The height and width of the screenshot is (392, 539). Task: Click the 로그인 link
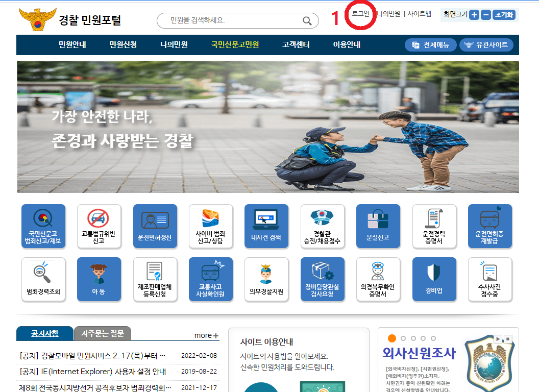pos(360,14)
